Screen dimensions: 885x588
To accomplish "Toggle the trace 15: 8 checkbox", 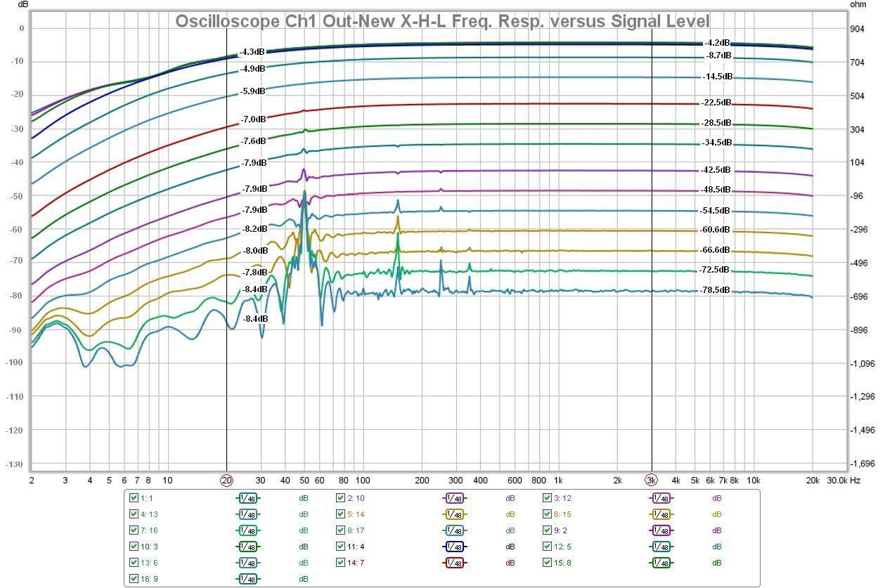I will click(548, 563).
